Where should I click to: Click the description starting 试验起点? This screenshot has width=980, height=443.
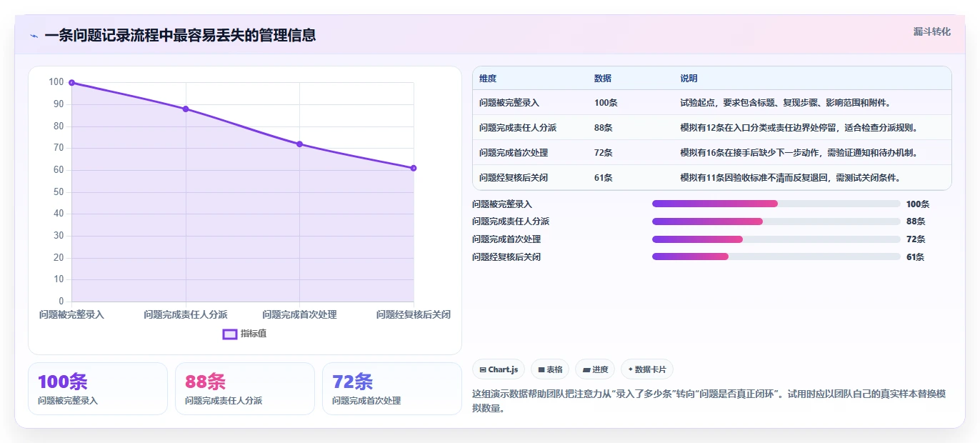786,103
